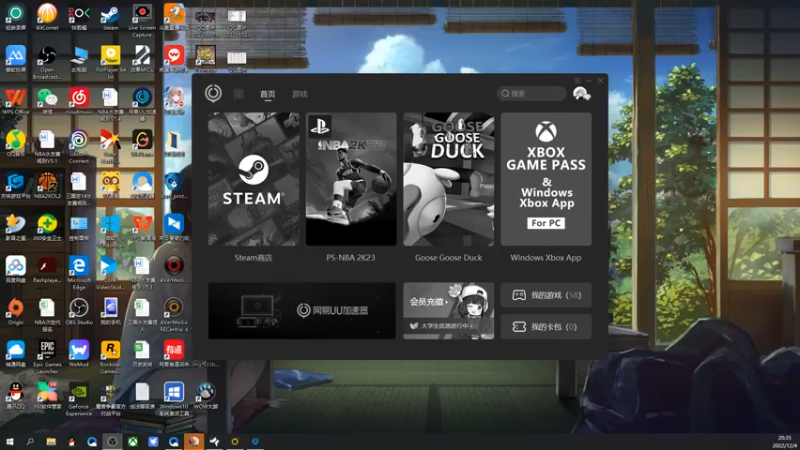The height and width of the screenshot is (450, 800).
Task: Open the GeForce Experience desktop shortcut
Action: coord(79,399)
